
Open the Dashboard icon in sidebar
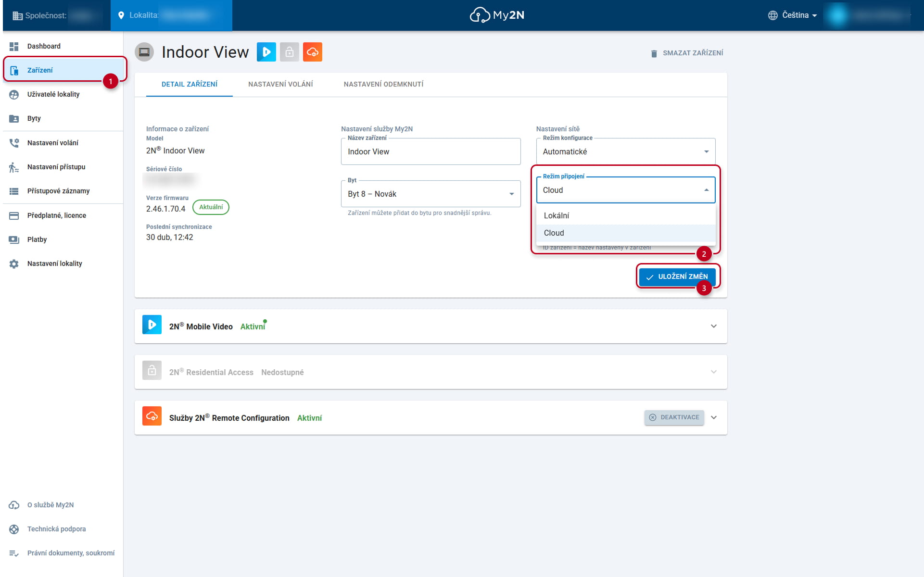coord(14,46)
